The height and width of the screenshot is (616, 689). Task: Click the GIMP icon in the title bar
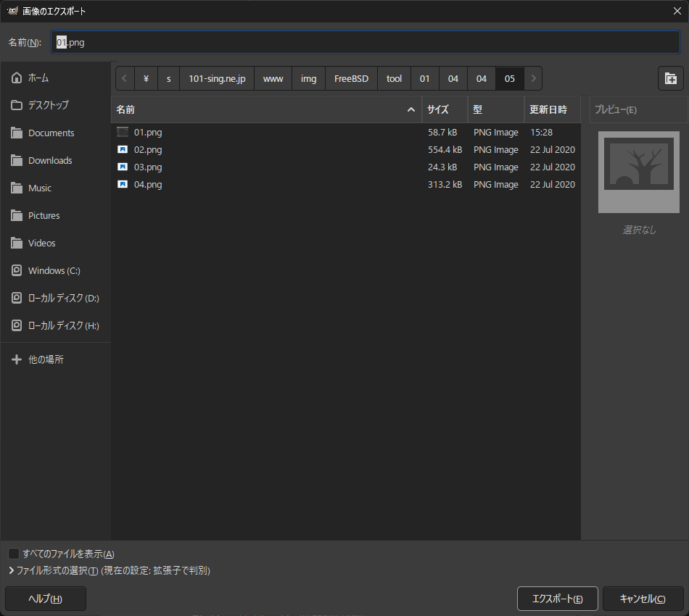click(x=12, y=11)
